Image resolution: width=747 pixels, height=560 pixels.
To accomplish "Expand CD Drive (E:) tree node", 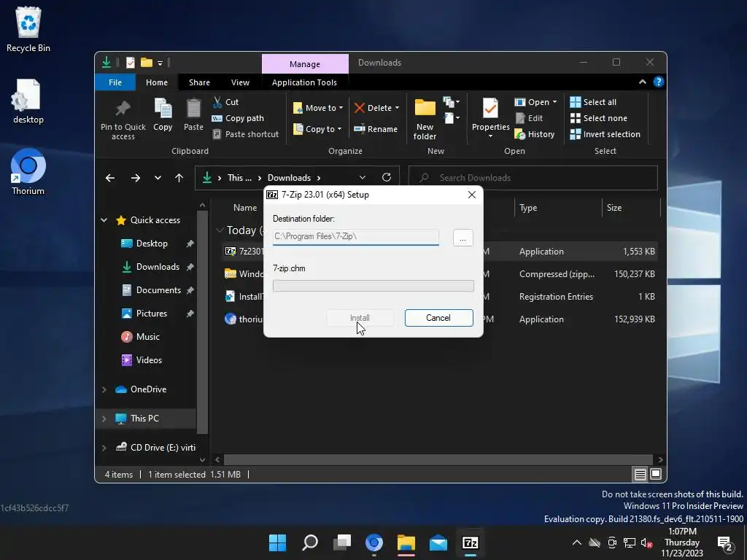I will [104, 448].
